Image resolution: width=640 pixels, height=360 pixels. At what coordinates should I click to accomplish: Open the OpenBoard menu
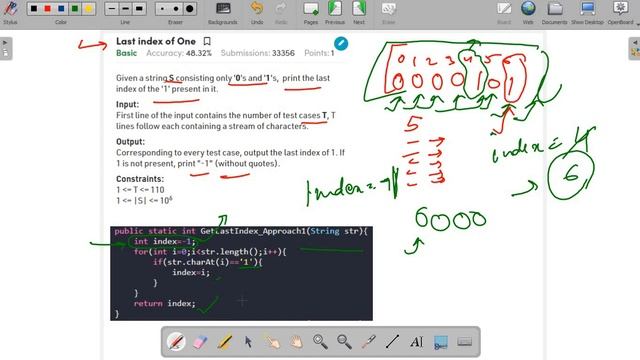(621, 12)
